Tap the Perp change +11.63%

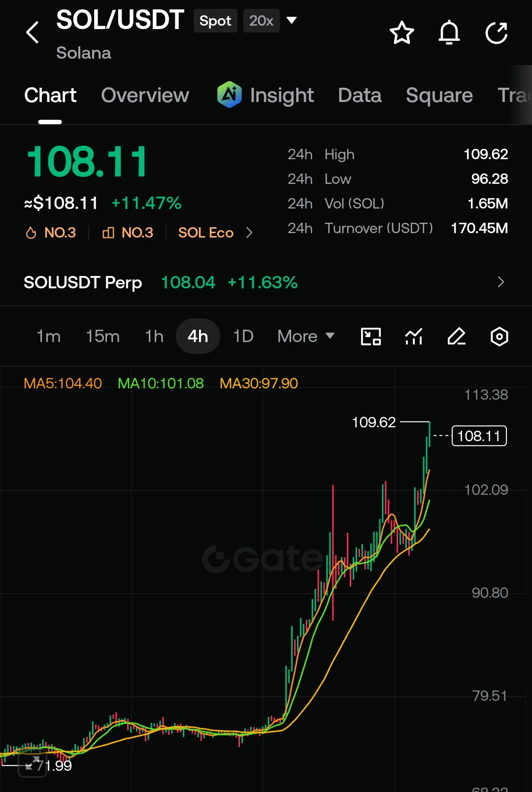pyautogui.click(x=263, y=282)
